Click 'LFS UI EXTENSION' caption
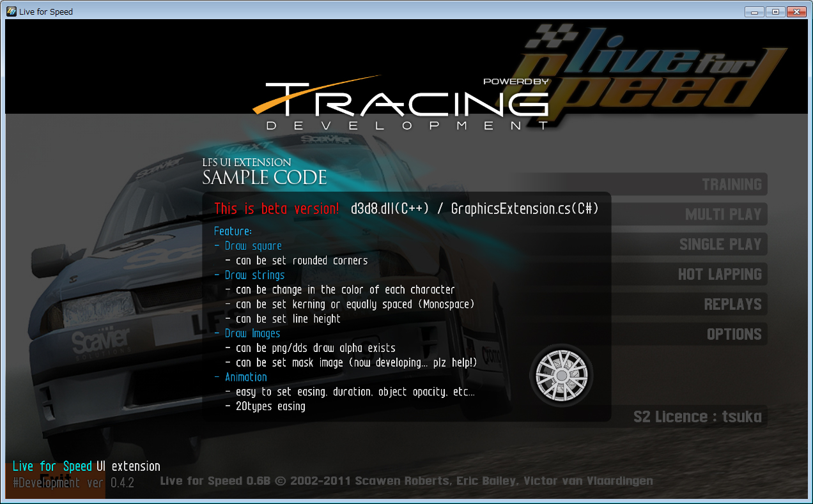The height and width of the screenshot is (504, 813). pos(247,163)
